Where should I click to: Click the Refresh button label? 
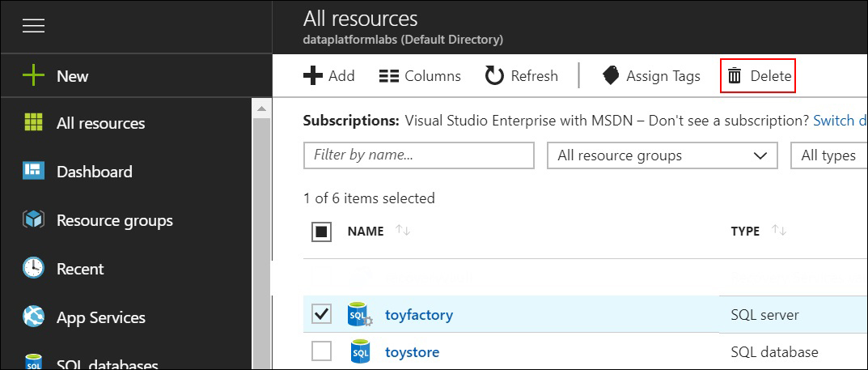click(x=535, y=76)
